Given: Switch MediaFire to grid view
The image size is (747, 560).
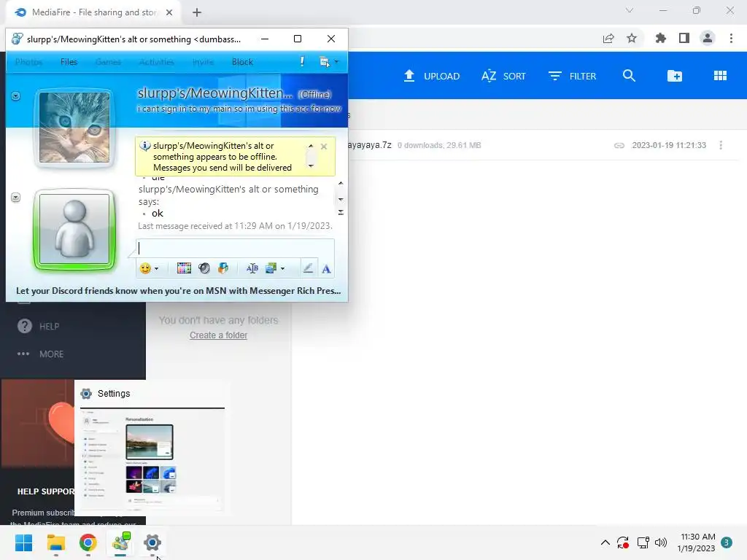Looking at the screenshot, I should [720, 76].
